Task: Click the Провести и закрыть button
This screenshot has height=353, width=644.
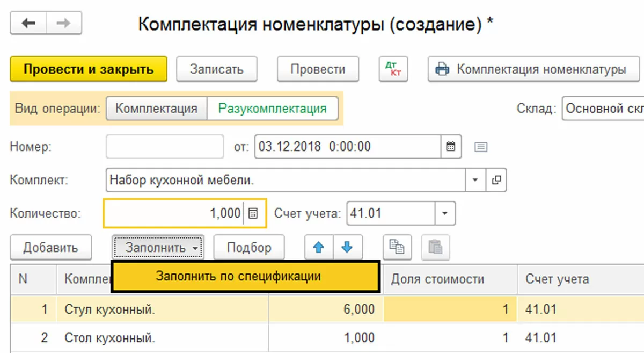Action: tap(89, 69)
